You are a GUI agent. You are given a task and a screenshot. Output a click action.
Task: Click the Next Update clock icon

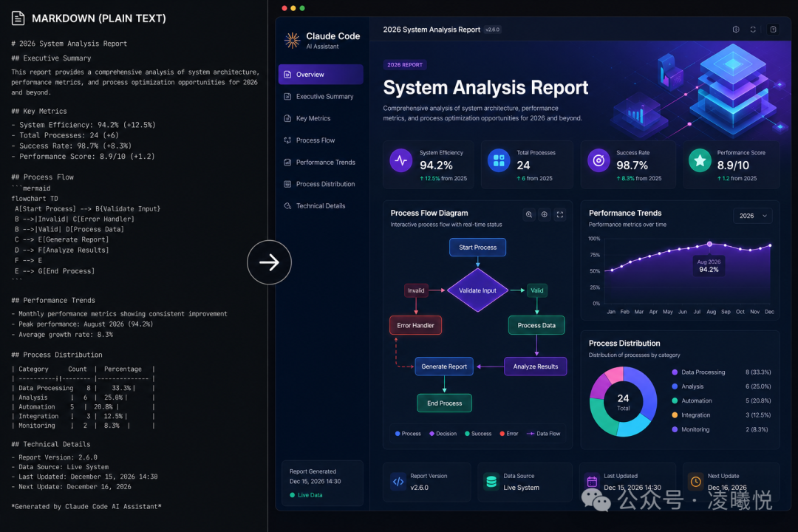tap(696, 482)
